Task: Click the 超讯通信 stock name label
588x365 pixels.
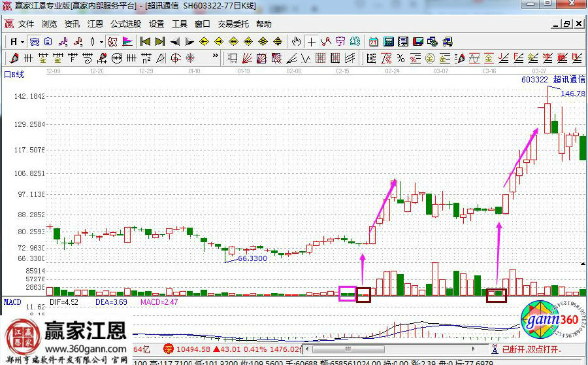Action: [x=568, y=79]
